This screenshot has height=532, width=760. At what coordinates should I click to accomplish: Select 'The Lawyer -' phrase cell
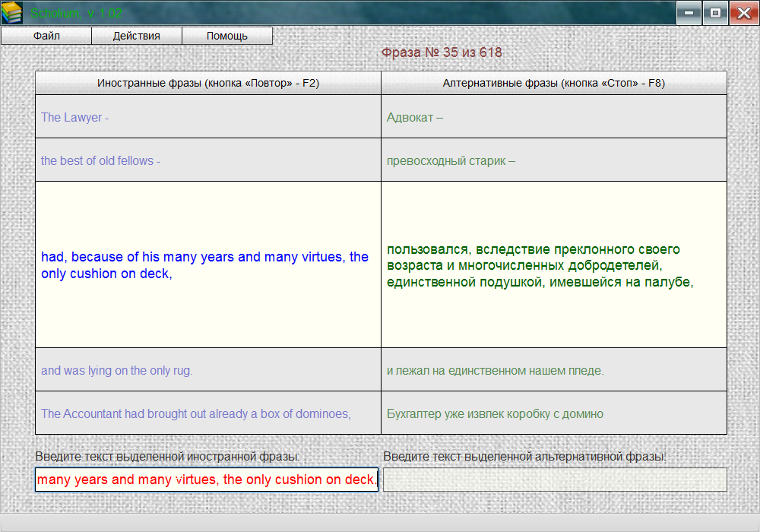tap(207, 117)
